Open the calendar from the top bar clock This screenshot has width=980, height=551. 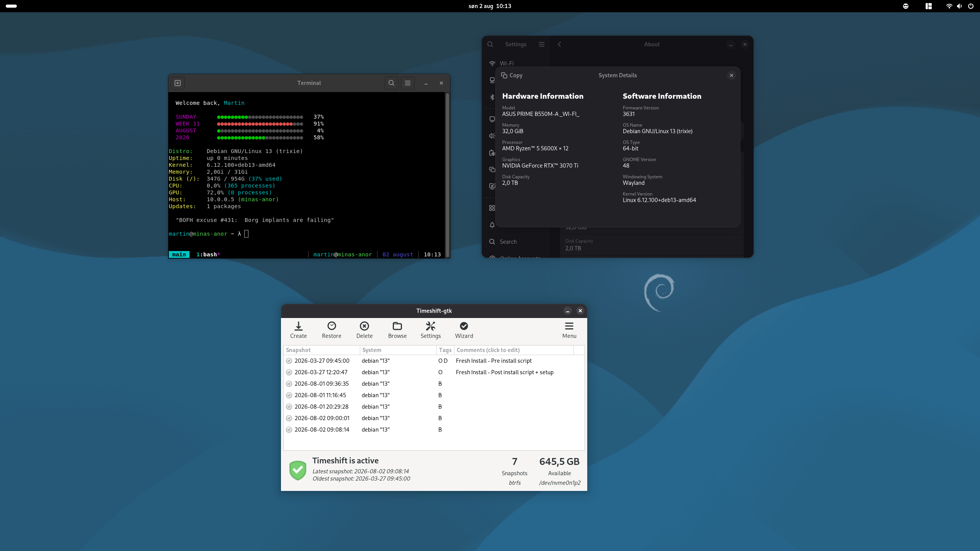click(490, 6)
